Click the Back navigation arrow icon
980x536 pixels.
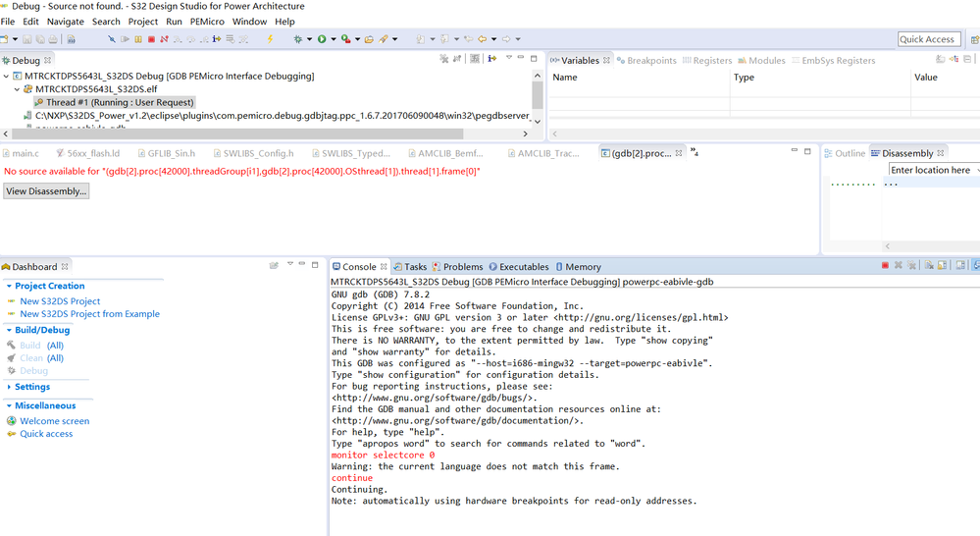coord(482,39)
